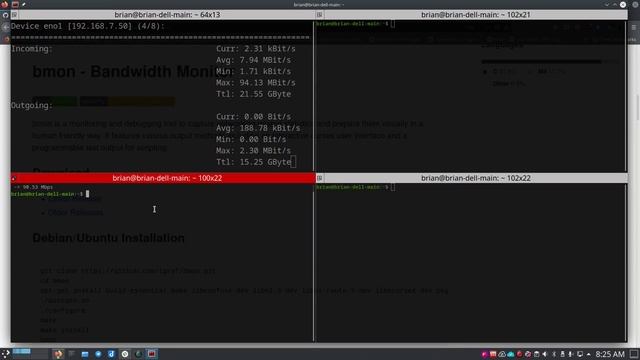Open the removable devices tray icon
Viewport: 640px width, 360px height.
[x=562, y=354]
